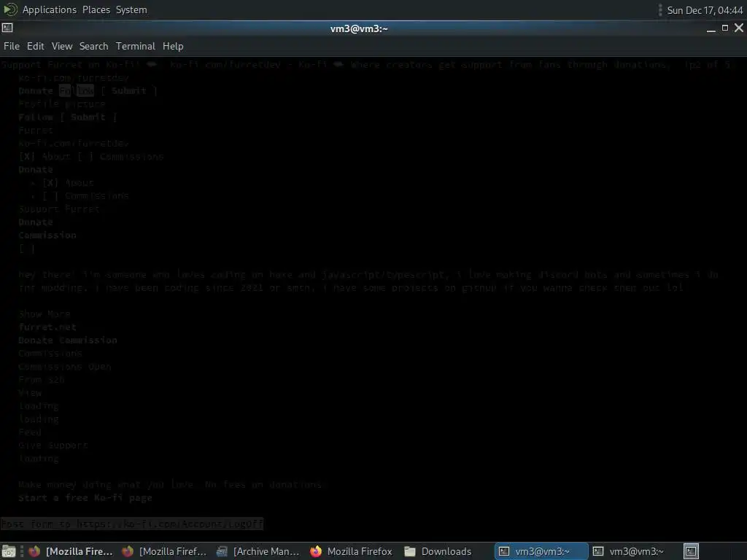747x560 pixels.
Task: Click the 'Give support' link
Action: click(x=53, y=446)
